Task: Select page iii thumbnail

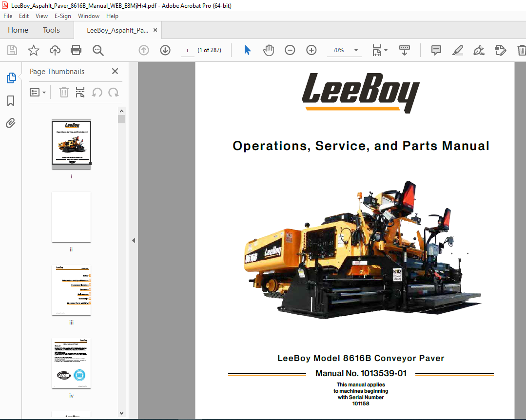Action: (x=72, y=290)
